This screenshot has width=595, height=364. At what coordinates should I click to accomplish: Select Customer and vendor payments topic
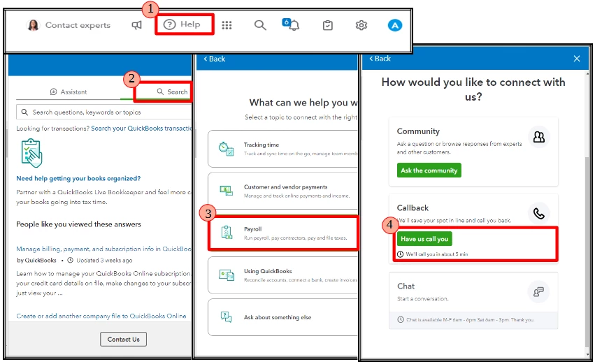(x=282, y=191)
